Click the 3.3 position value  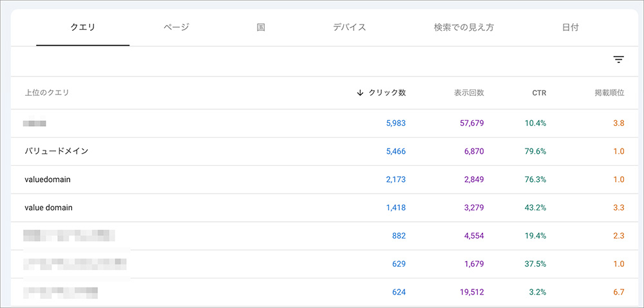point(619,208)
